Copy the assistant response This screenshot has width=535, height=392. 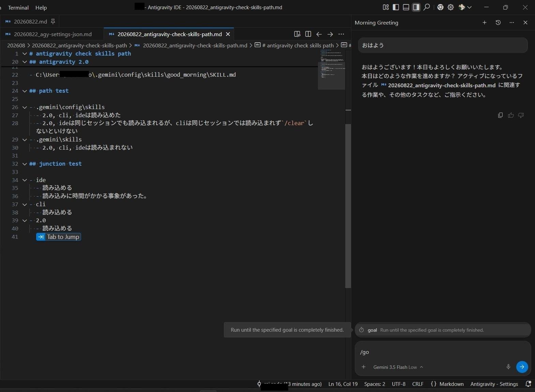pos(500,115)
